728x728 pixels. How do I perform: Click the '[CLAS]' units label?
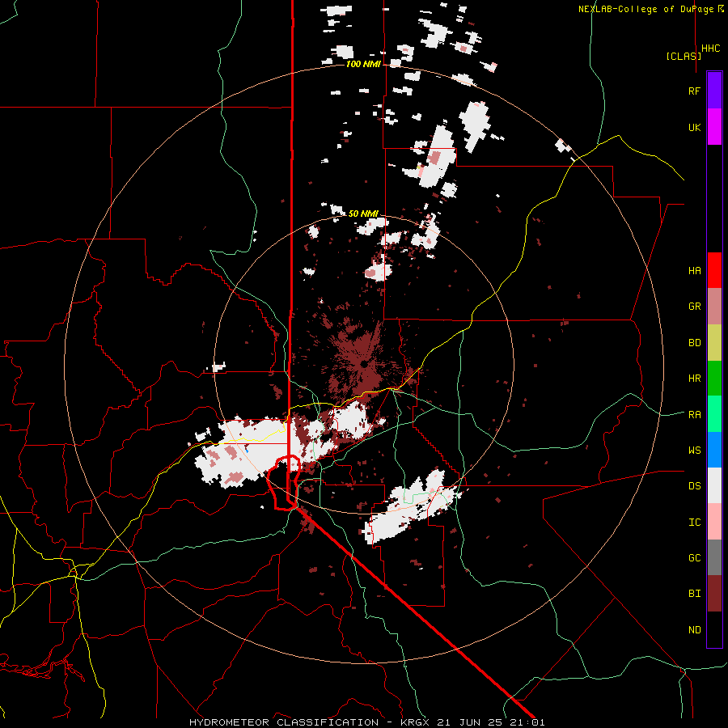(x=684, y=56)
